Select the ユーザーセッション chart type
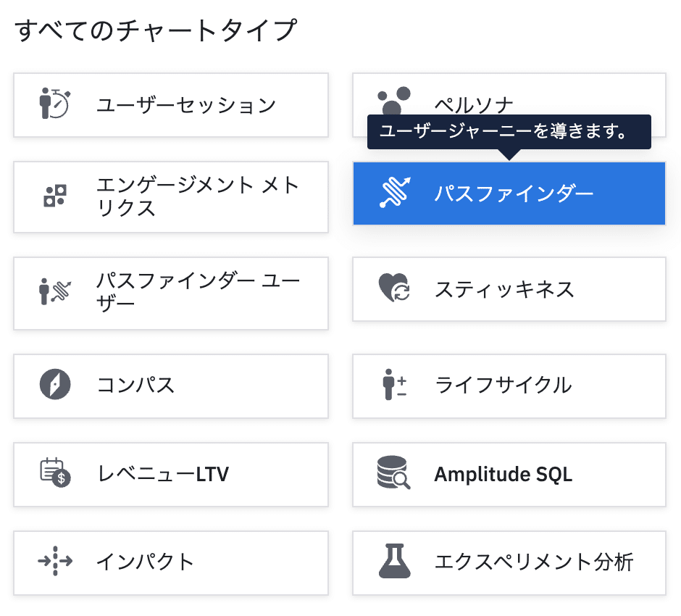681x616 pixels. coord(186,105)
